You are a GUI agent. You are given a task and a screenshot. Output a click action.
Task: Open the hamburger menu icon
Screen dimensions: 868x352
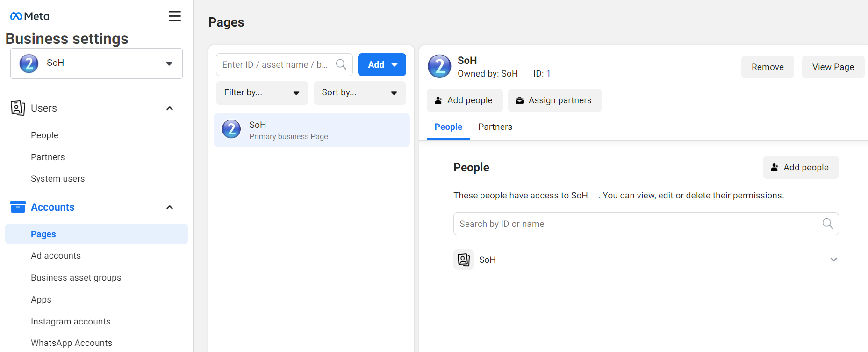[175, 16]
